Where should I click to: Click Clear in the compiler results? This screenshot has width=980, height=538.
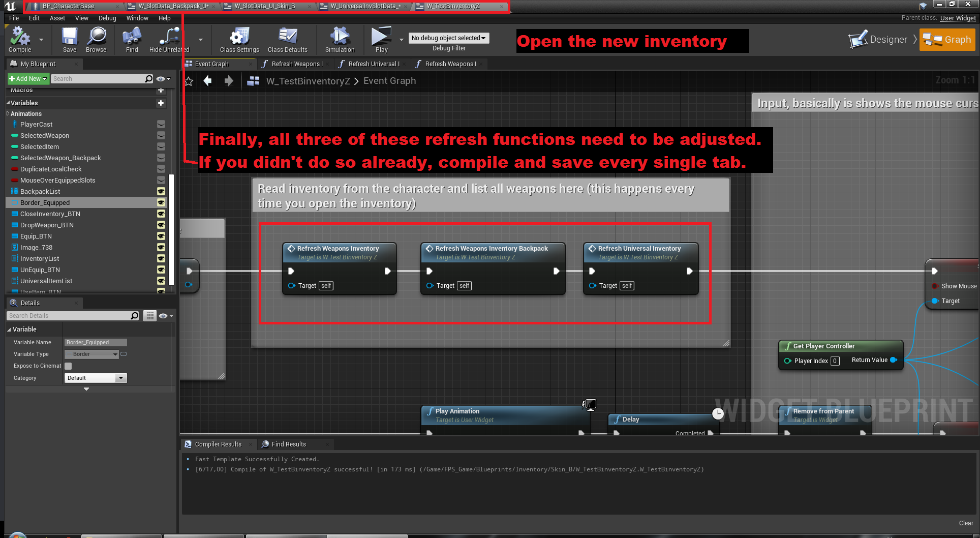click(966, 523)
